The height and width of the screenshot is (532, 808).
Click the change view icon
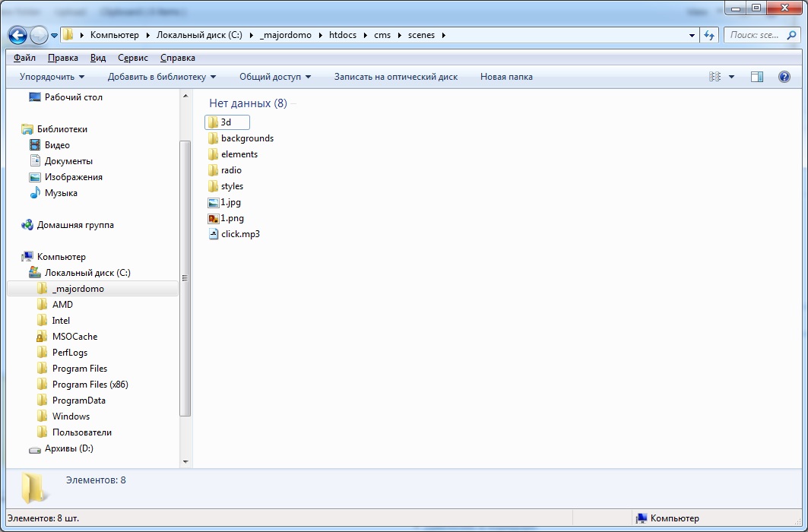(715, 77)
